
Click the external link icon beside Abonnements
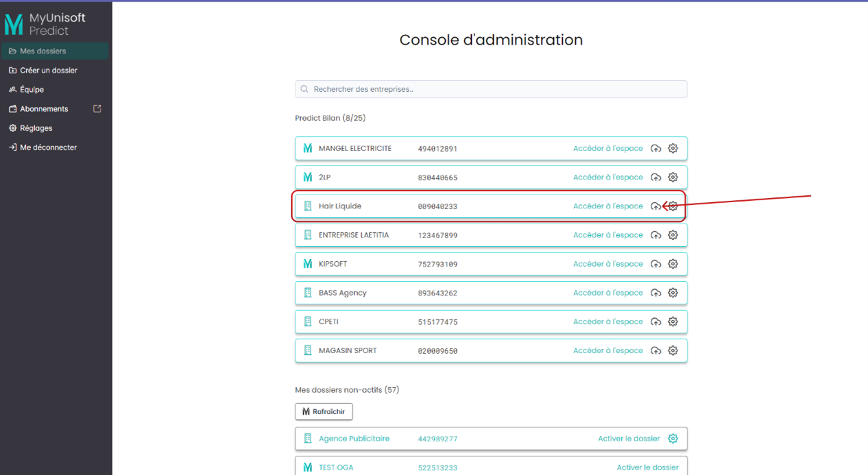pos(97,108)
